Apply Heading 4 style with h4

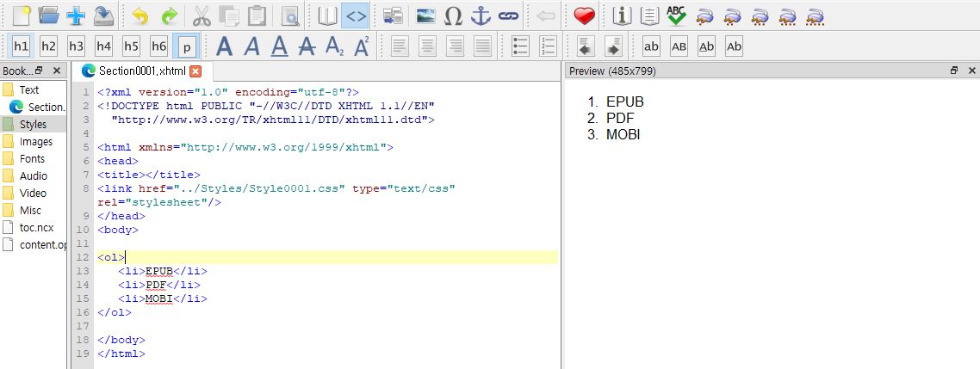(103, 46)
